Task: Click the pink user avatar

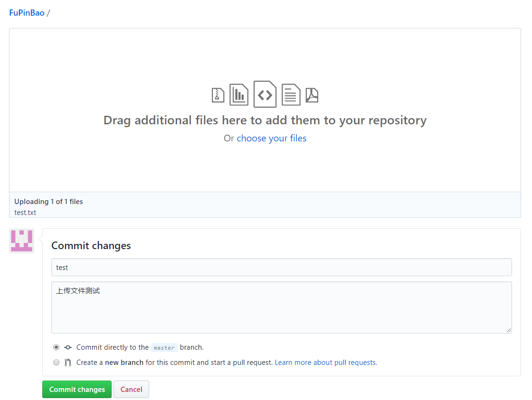Action: tap(22, 241)
